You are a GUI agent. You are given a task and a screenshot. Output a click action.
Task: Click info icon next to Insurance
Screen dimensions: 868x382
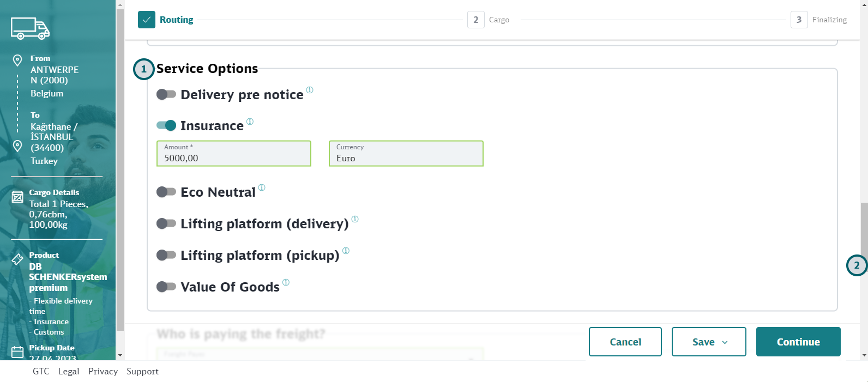(x=250, y=122)
